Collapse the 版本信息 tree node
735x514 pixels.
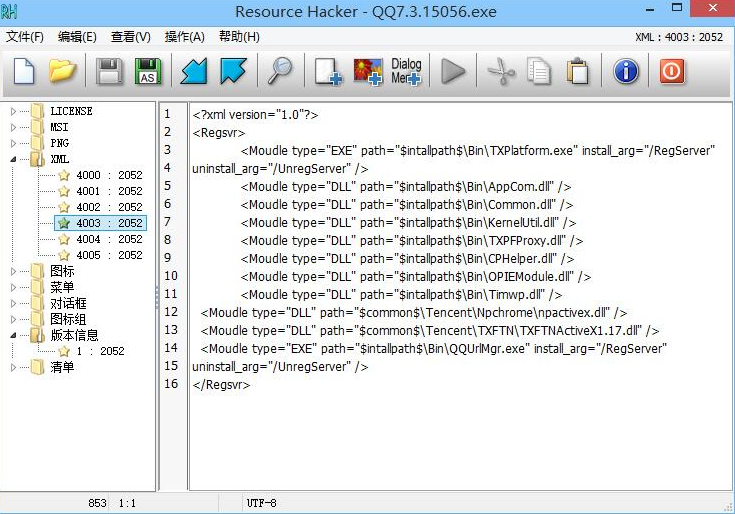tap(13, 335)
